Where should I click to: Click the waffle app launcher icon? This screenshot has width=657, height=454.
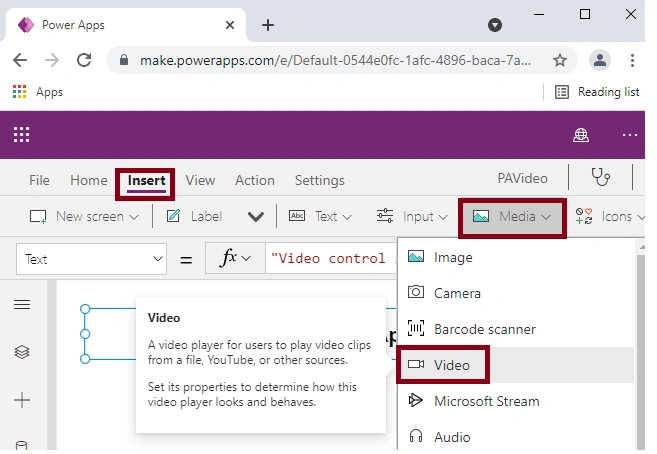point(21,135)
